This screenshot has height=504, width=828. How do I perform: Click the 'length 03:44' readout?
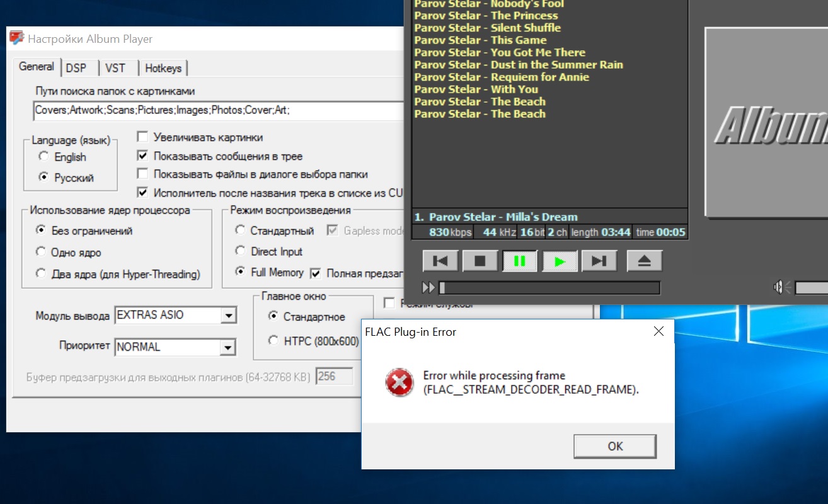(x=601, y=232)
